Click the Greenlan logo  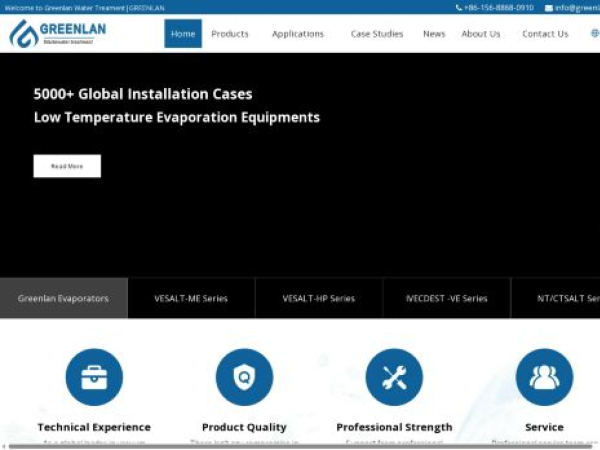57,33
